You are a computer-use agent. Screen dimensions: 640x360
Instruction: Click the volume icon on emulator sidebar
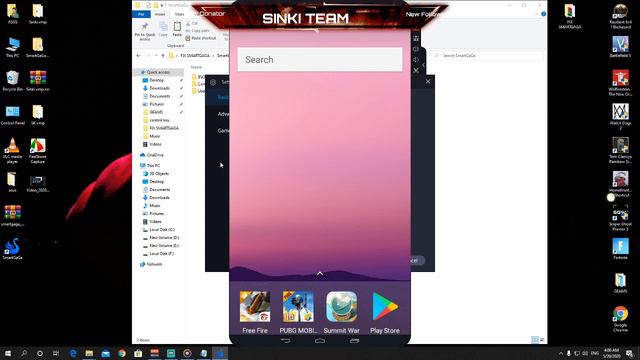coord(416,60)
